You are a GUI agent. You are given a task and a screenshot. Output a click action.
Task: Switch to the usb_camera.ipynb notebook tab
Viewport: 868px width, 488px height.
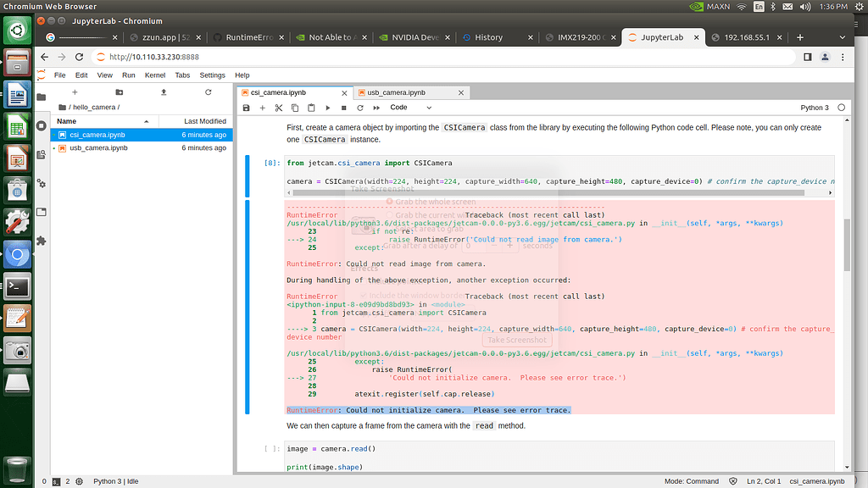(396, 91)
